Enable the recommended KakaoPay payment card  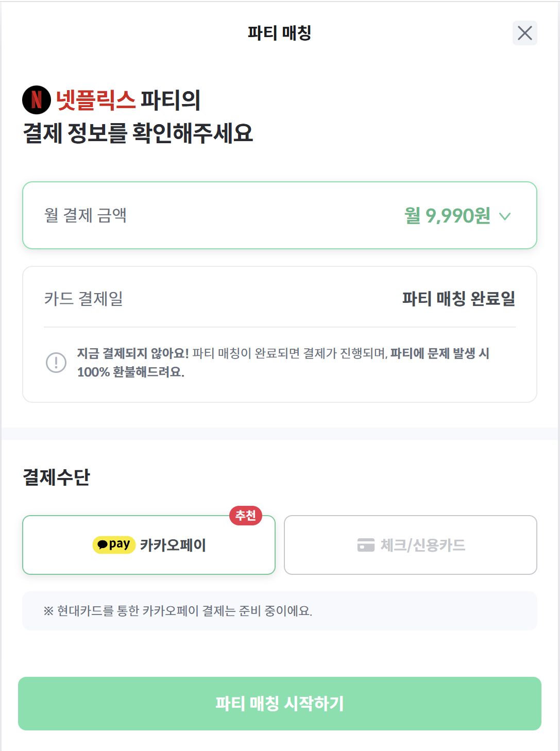click(149, 544)
